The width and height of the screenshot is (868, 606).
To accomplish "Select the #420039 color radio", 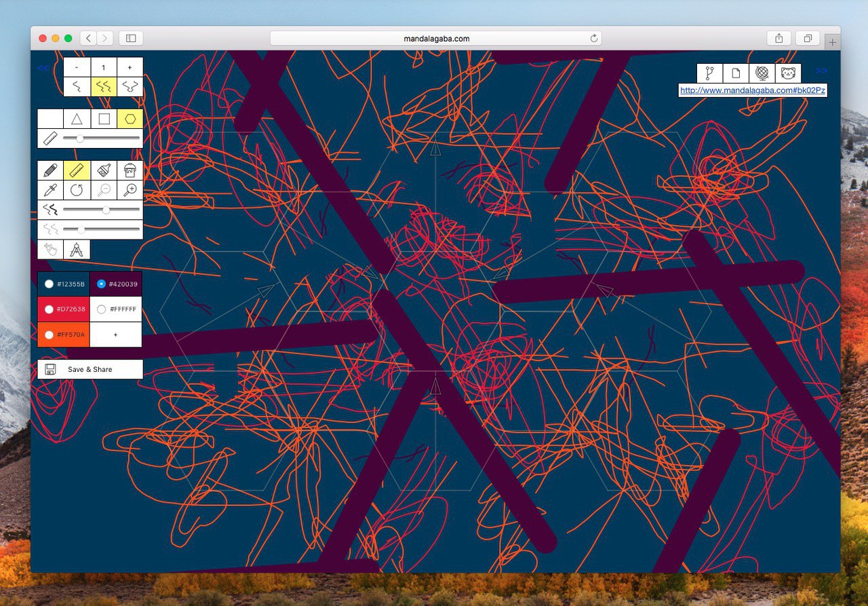I will point(101,284).
